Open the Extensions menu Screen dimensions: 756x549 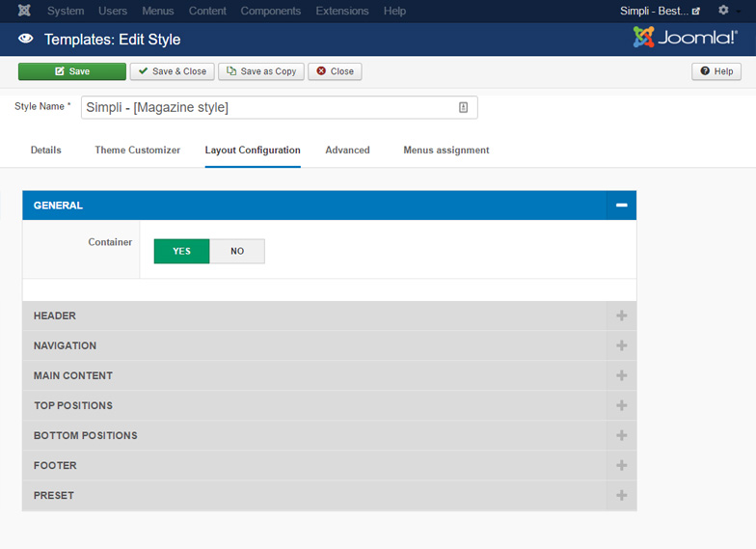pyautogui.click(x=342, y=11)
